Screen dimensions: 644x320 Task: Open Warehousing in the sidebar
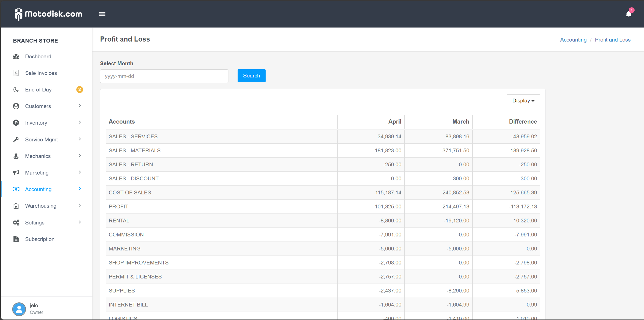[x=41, y=206]
